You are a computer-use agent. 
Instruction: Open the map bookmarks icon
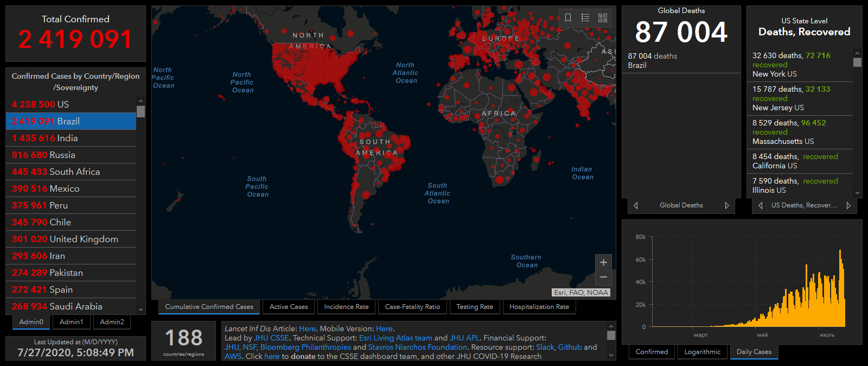(x=568, y=18)
